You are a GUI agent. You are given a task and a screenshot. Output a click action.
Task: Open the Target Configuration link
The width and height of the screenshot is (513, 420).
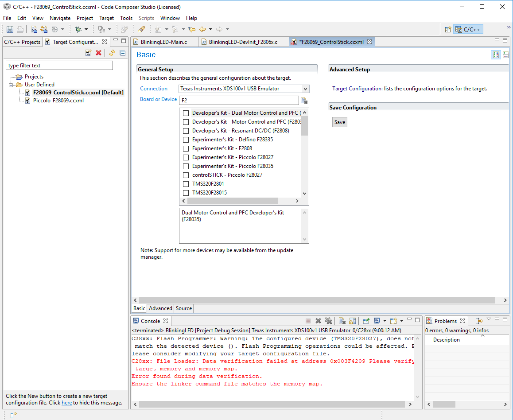coord(357,89)
